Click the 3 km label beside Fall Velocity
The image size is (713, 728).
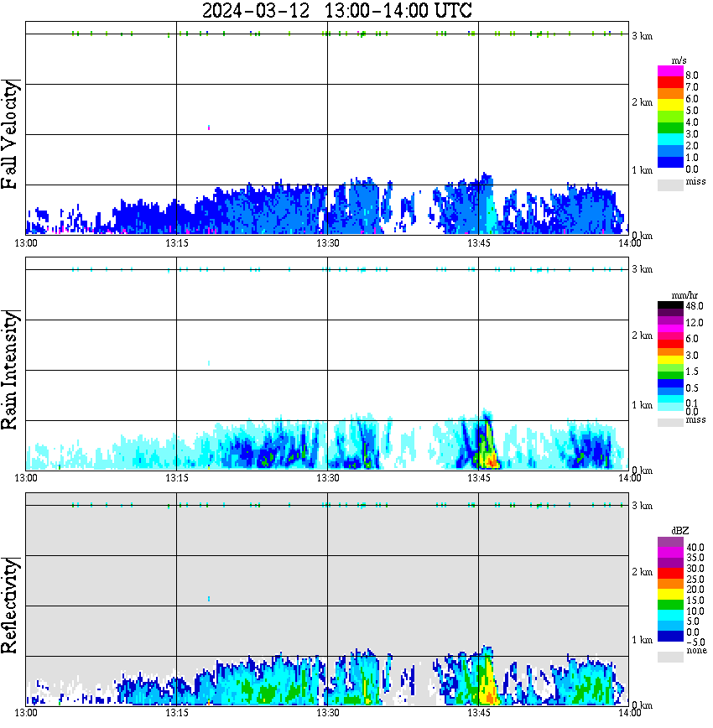click(642, 36)
